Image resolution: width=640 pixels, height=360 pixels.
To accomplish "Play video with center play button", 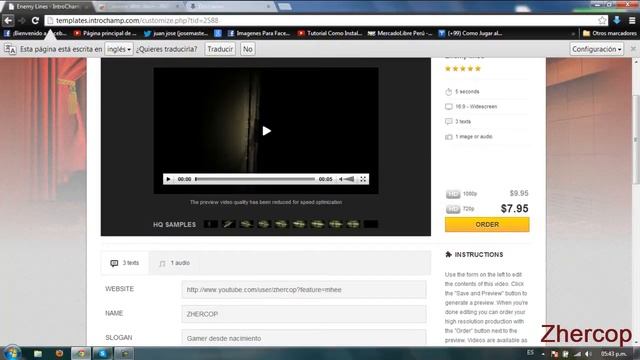I will 266,131.
